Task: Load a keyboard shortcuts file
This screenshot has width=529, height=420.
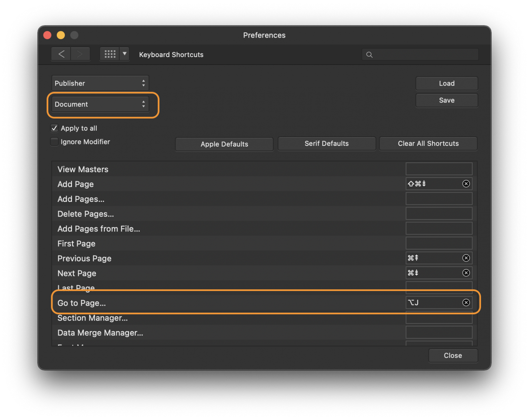Action: click(446, 84)
